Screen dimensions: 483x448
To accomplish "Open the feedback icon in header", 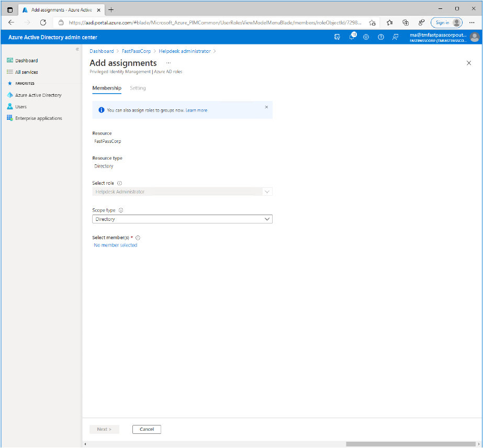I will 396,37.
